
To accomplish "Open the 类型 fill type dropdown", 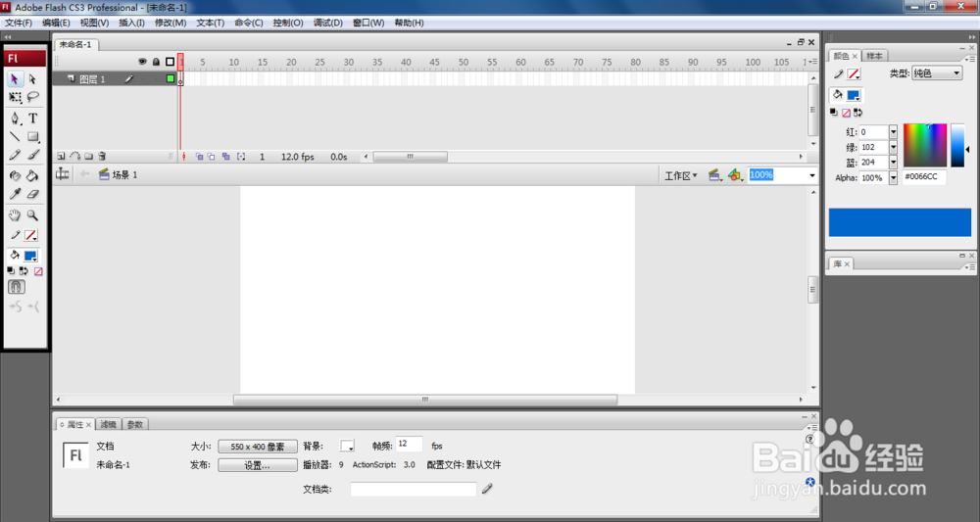I will (x=937, y=73).
